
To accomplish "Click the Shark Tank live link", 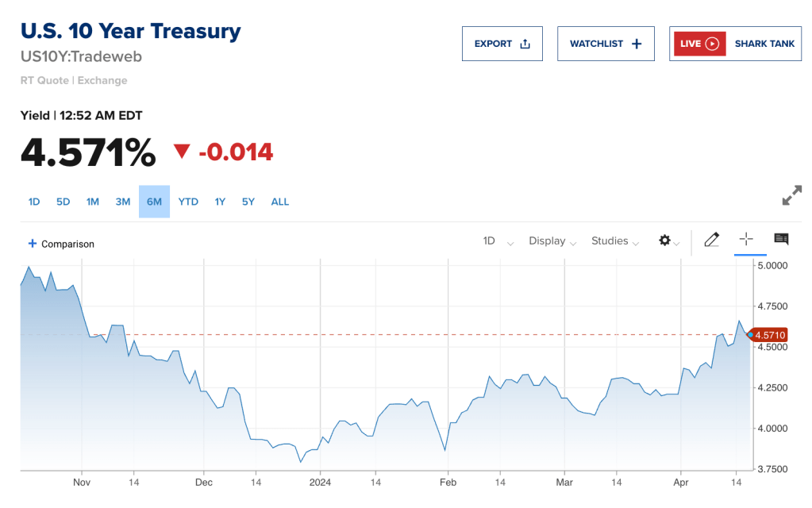I will click(764, 44).
